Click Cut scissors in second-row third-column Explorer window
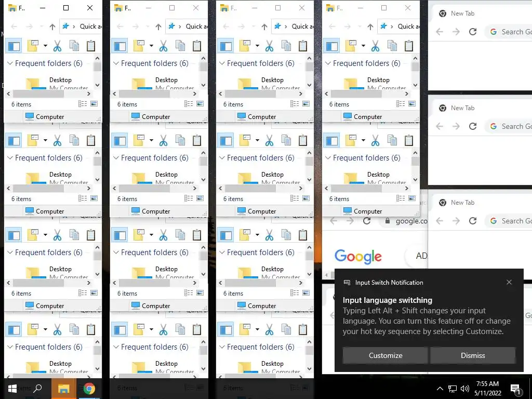The image size is (532, 399). coord(270,140)
